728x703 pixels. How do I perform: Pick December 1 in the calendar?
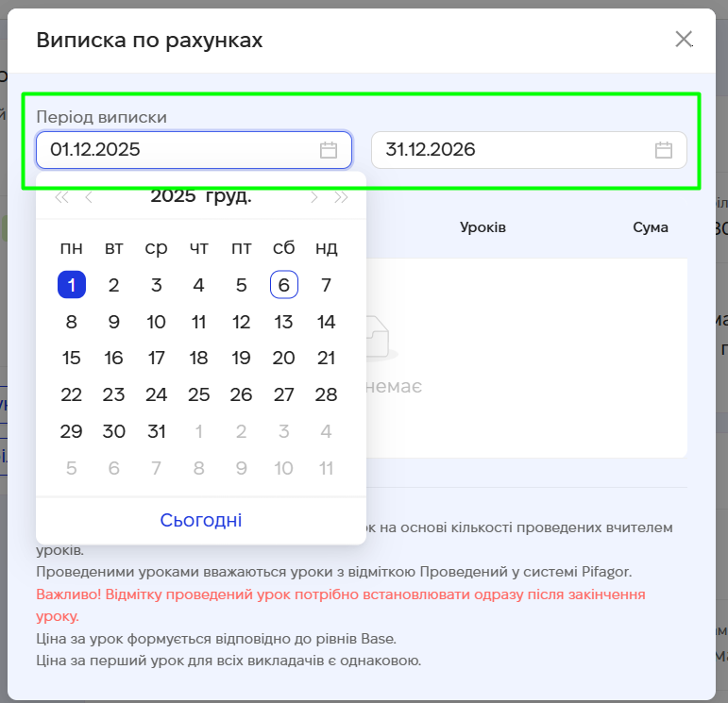(x=72, y=285)
